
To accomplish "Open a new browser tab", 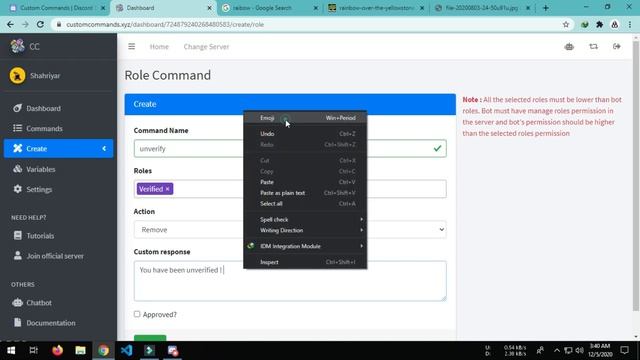I will coord(546,8).
